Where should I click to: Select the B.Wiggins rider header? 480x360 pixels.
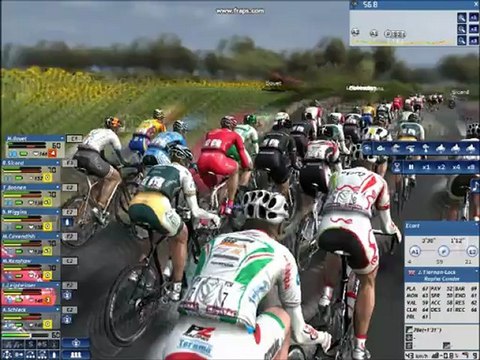(31, 212)
